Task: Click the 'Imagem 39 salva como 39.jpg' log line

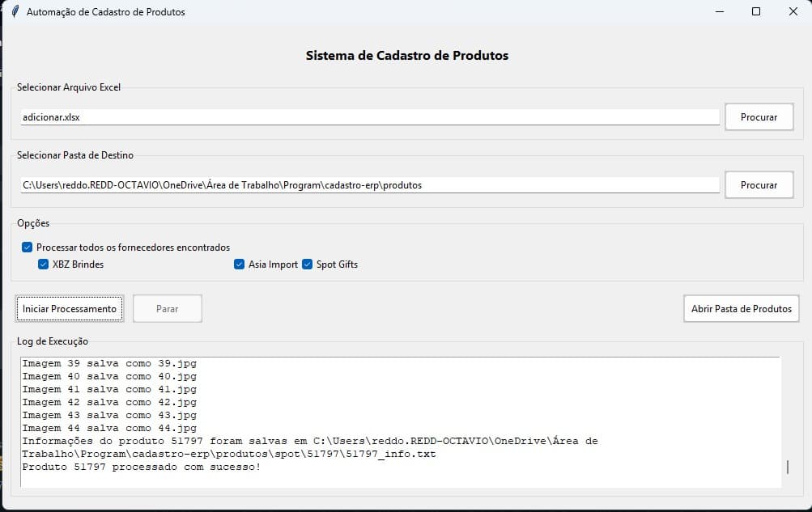Action: (x=109, y=364)
